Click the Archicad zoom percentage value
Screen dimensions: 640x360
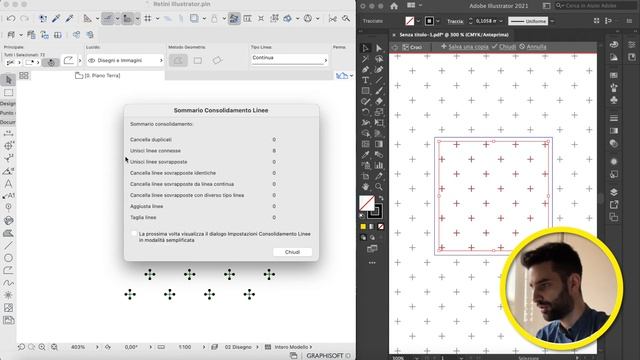(x=78, y=347)
